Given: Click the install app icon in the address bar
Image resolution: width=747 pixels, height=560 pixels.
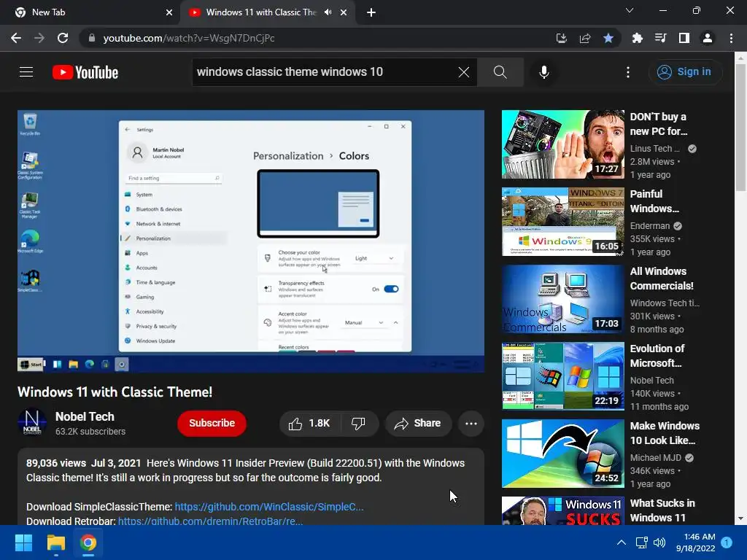Looking at the screenshot, I should tap(562, 38).
